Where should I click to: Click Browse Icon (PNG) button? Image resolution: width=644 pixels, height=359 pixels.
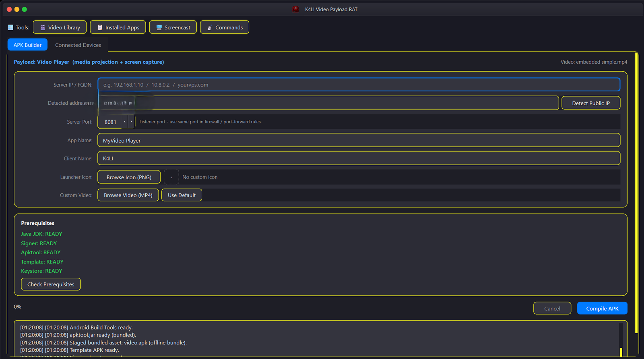(x=129, y=177)
